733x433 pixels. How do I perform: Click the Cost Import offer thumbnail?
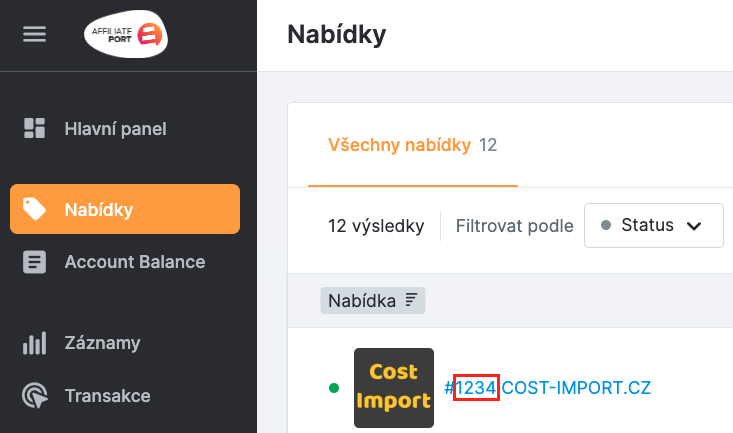394,387
